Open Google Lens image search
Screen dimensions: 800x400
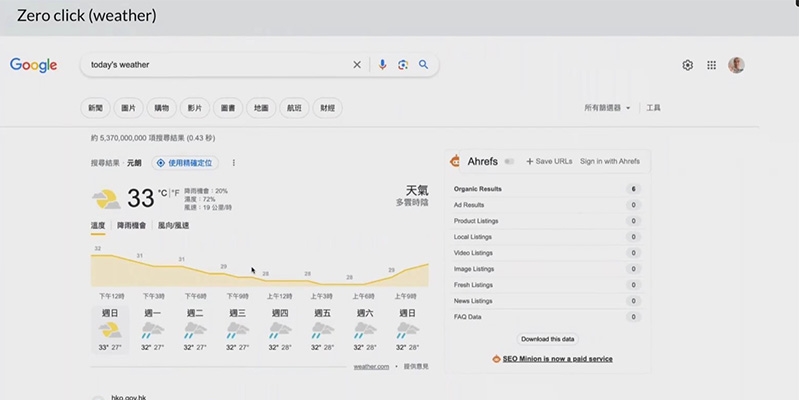[x=403, y=65]
